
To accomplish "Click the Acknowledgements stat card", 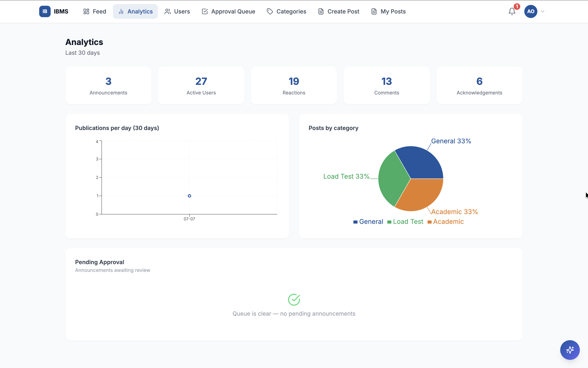I will coord(479,85).
